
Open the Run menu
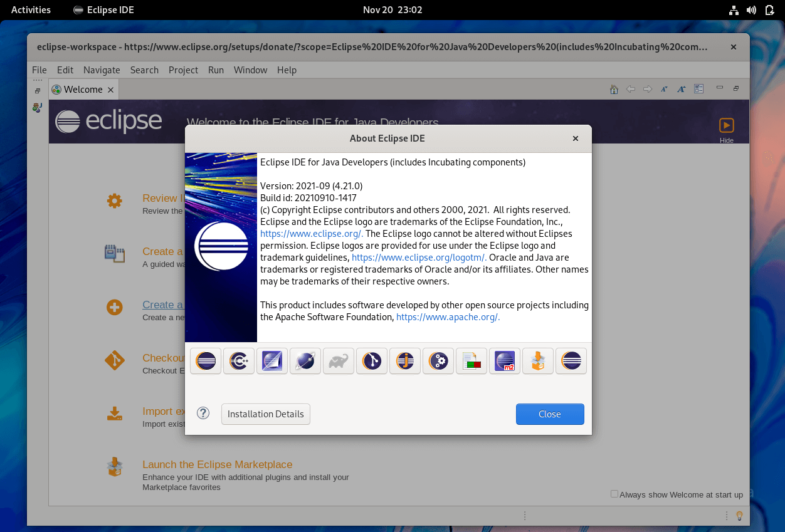pyautogui.click(x=216, y=70)
